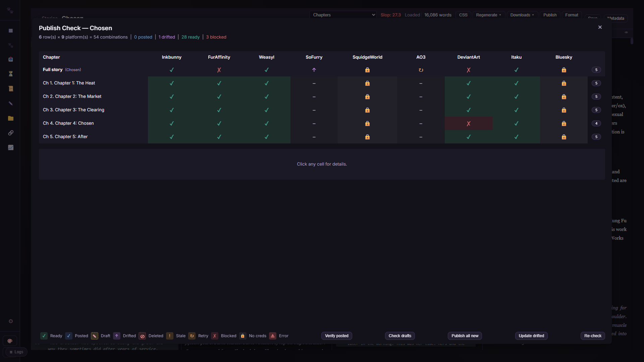
Task: Click the '28 ready' summary count
Action: coord(191,37)
